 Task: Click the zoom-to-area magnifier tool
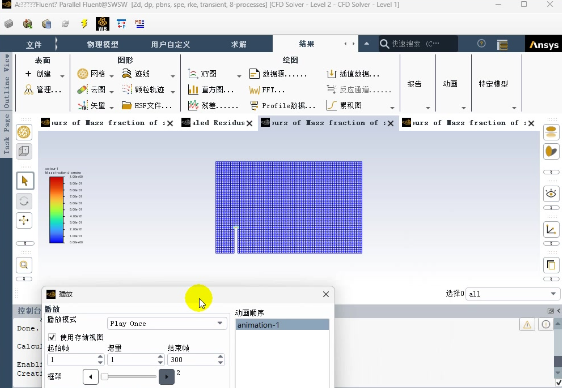click(24, 265)
